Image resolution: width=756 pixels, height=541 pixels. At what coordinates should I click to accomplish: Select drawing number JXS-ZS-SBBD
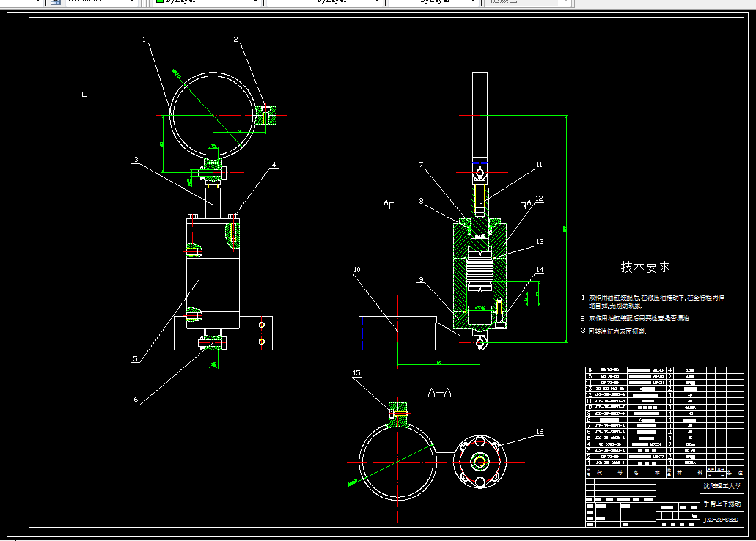(721, 520)
